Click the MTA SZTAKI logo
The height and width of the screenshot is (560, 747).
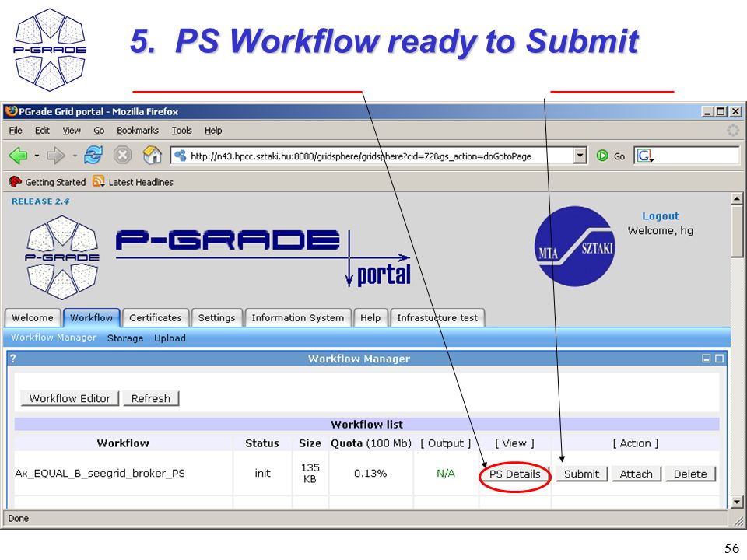coord(575,247)
